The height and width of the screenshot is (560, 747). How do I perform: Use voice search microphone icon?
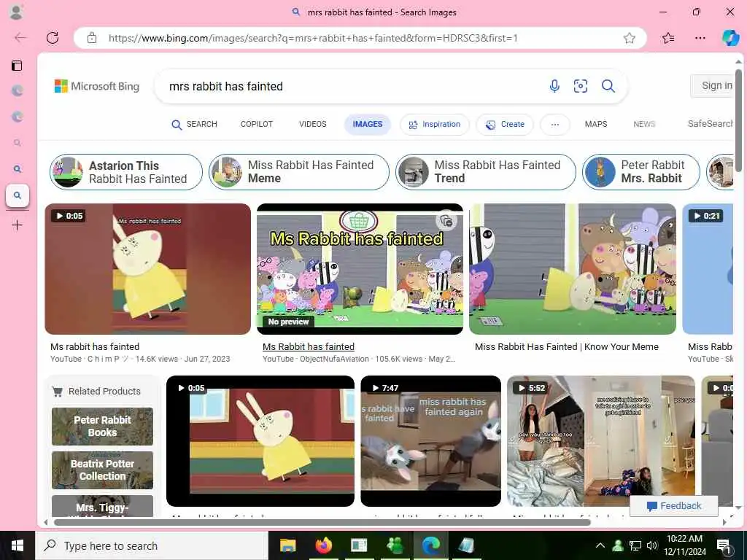(x=554, y=86)
